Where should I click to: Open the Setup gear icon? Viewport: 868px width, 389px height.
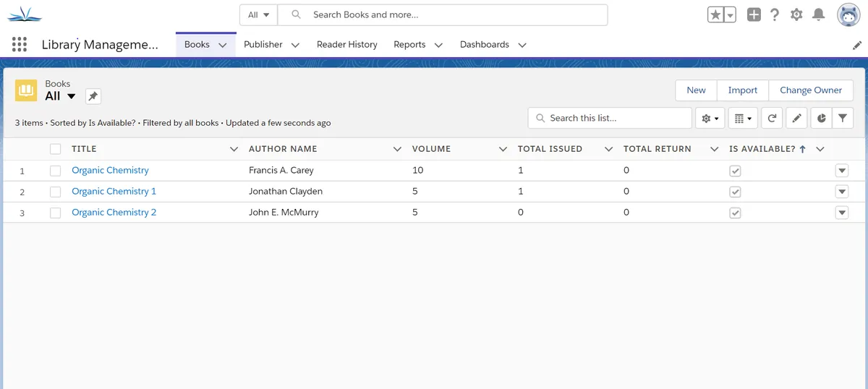pos(796,14)
